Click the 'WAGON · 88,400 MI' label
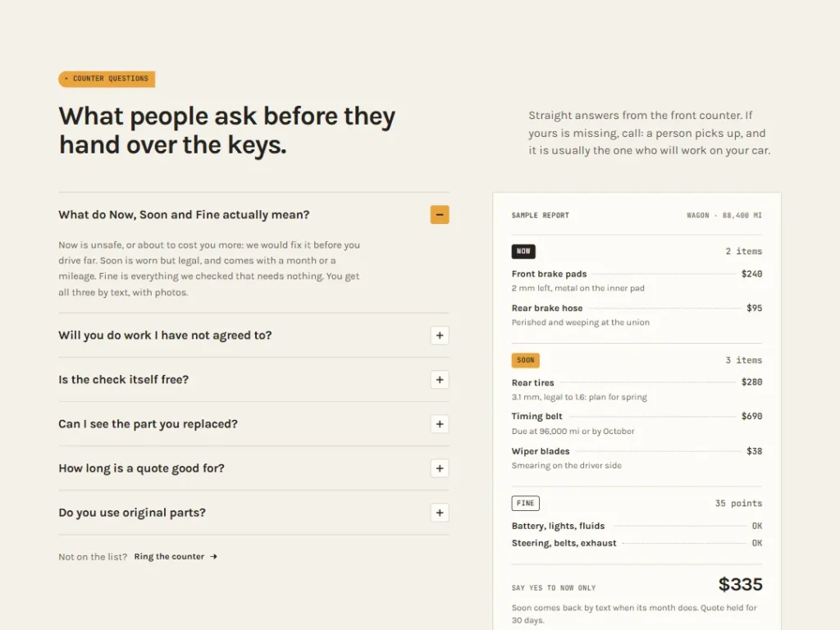 tap(724, 216)
